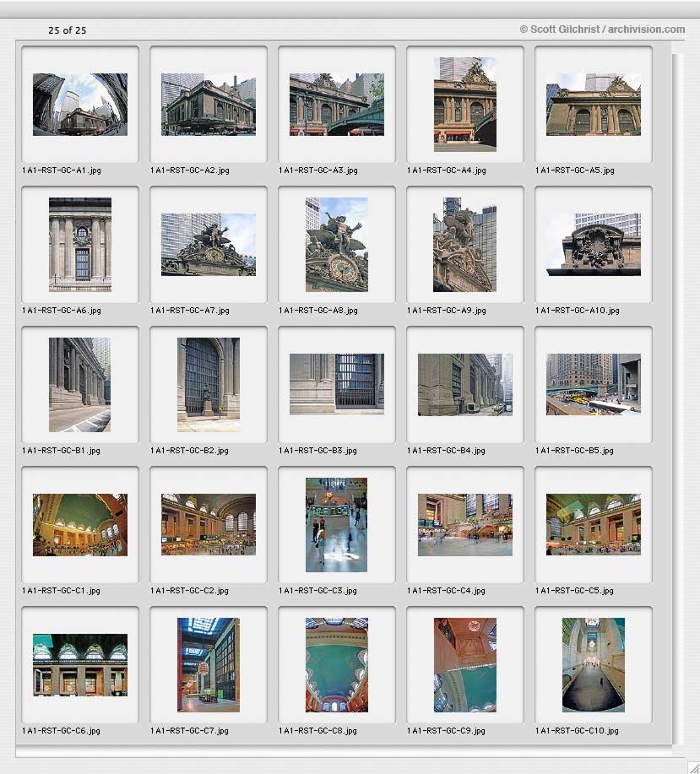700x774 pixels.
Task: Click the filename label 1A1-RST-GC-A1.jpg
Action: 62,170
